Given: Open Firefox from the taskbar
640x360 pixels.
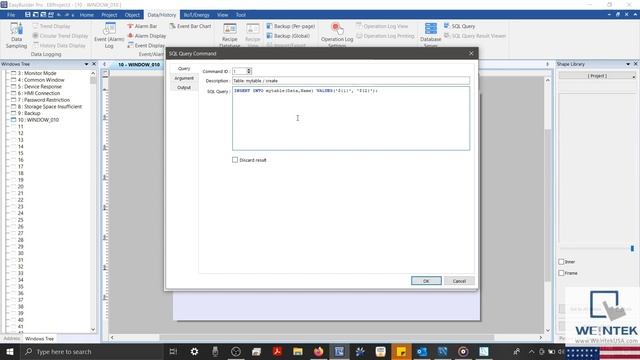Looking at the screenshot, I should (x=318, y=351).
